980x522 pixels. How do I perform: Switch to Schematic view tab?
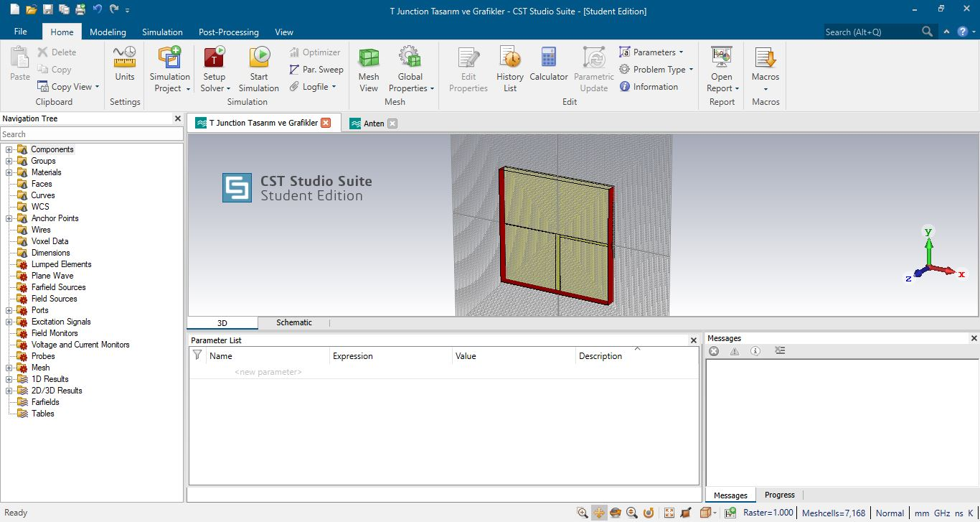[x=294, y=322]
